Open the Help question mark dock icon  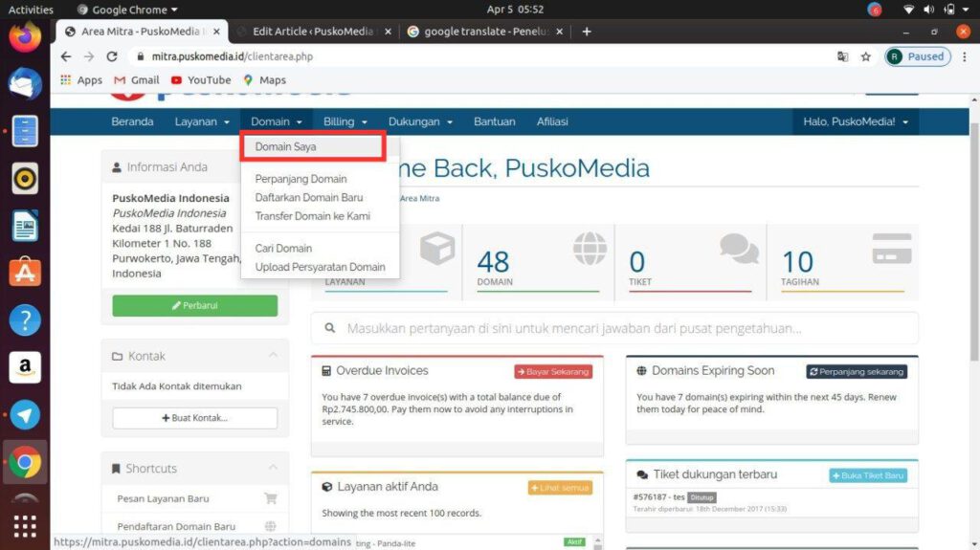[x=25, y=320]
